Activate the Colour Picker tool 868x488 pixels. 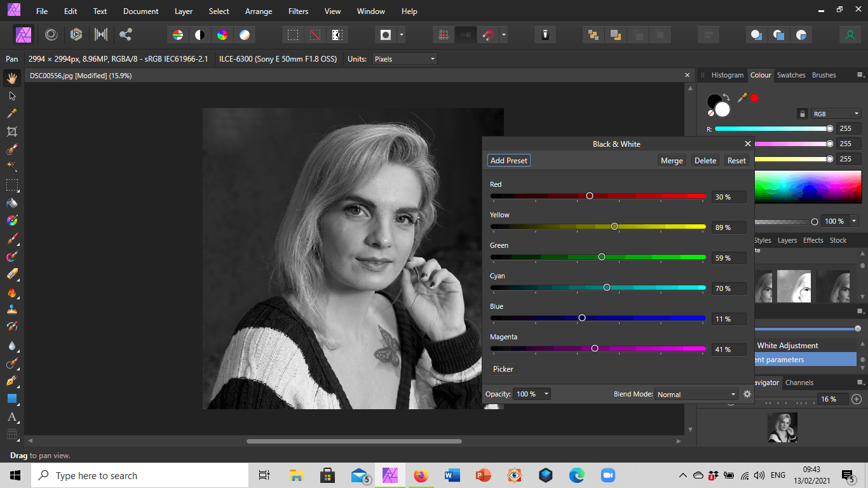coord(11,113)
